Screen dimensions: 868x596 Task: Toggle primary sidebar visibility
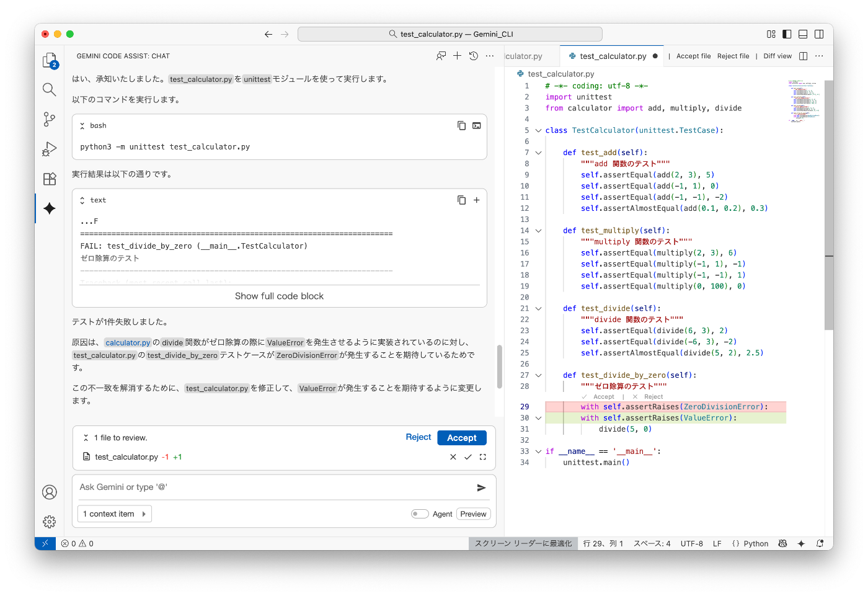click(x=787, y=34)
